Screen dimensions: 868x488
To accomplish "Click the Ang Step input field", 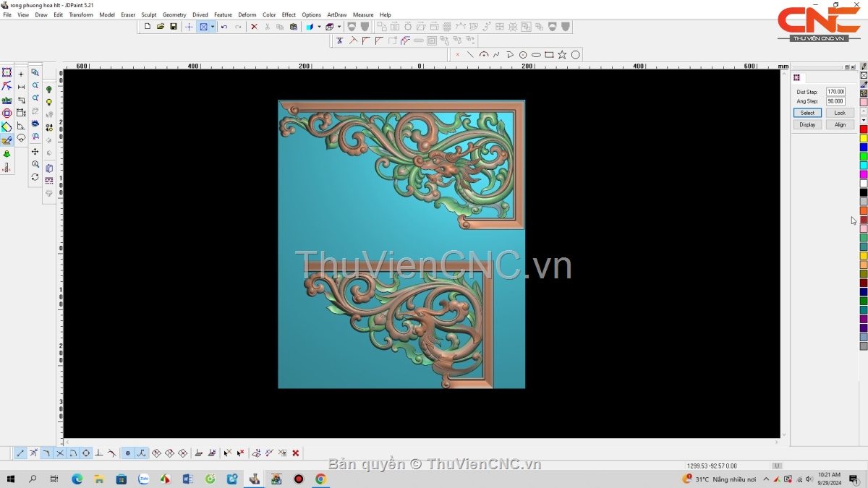I will tap(835, 101).
